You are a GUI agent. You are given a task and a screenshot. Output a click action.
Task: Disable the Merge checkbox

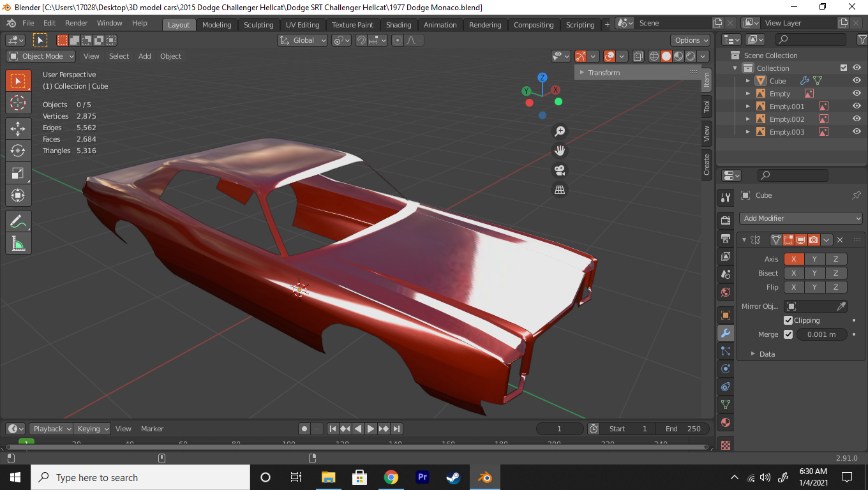tap(788, 334)
